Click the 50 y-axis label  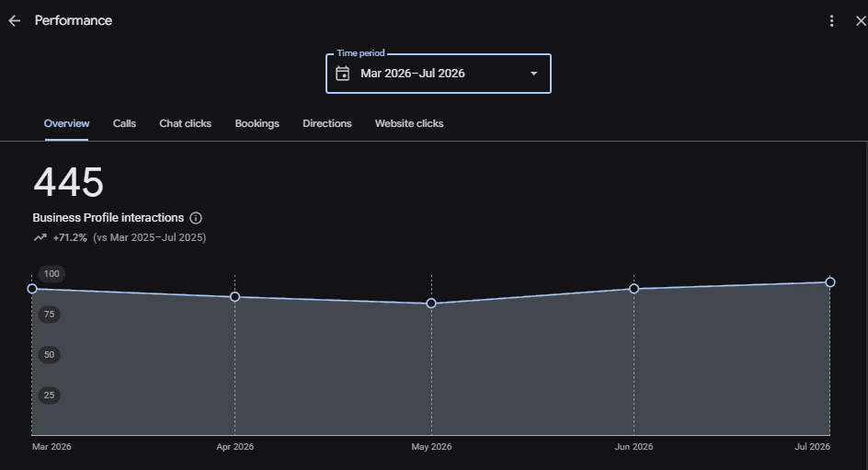[50, 355]
